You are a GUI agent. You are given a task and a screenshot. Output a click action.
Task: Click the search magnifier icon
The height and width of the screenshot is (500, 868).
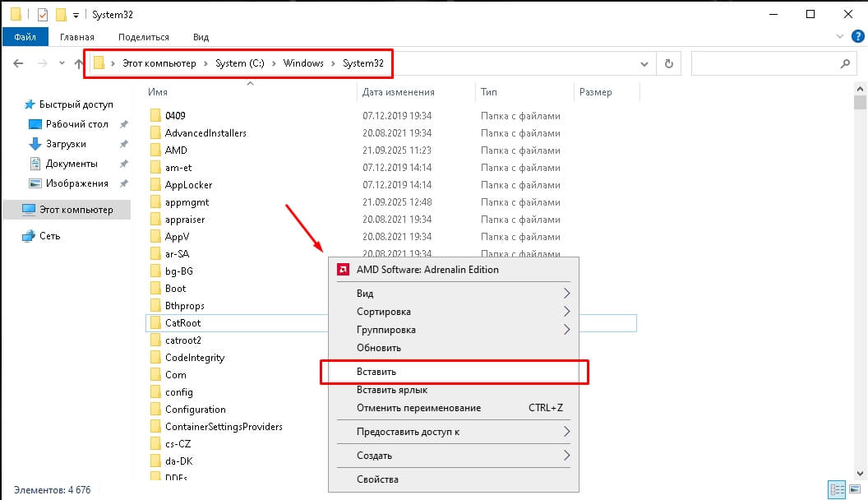pos(845,63)
